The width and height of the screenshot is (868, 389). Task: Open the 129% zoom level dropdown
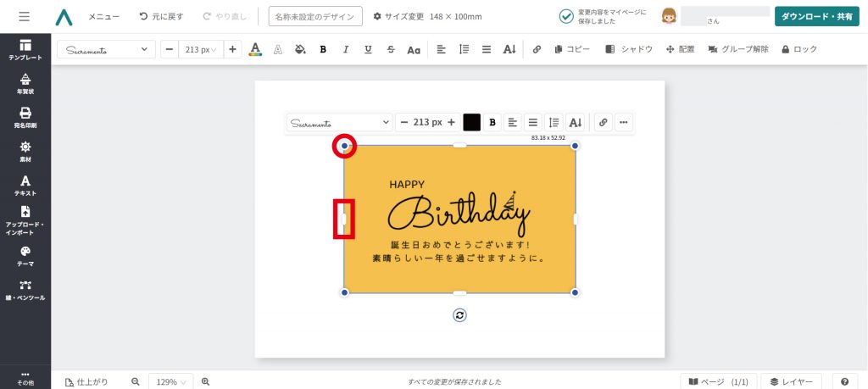click(x=171, y=381)
